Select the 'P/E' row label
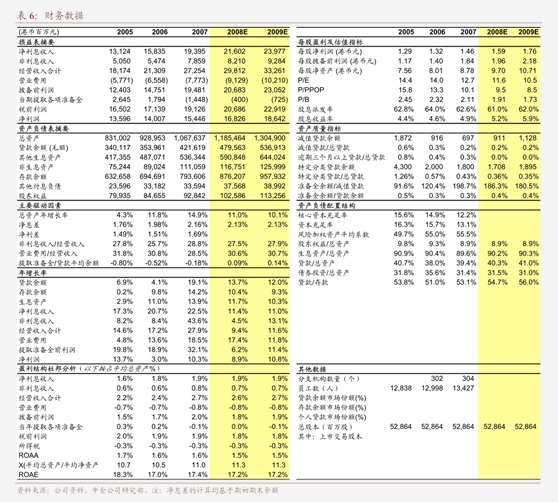This screenshot has height=502, width=558. click(303, 80)
